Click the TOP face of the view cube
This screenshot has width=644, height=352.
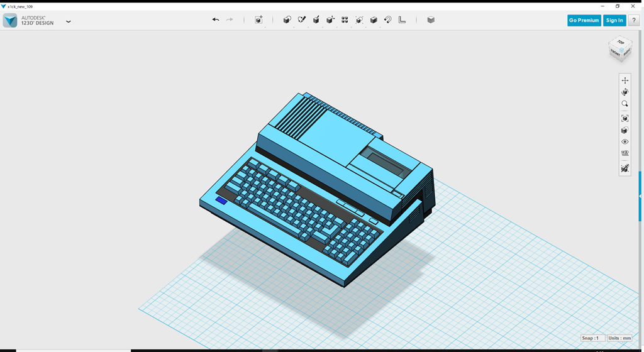click(621, 43)
